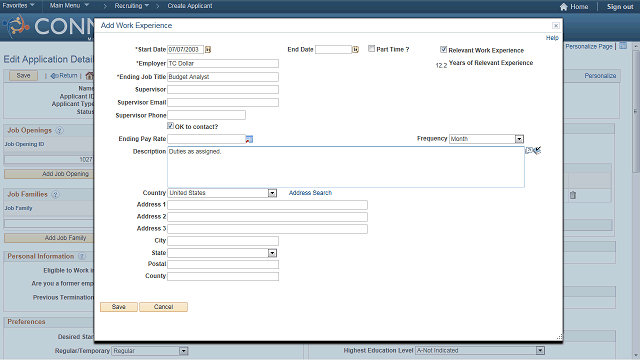Click Personalize Page link

(589, 47)
